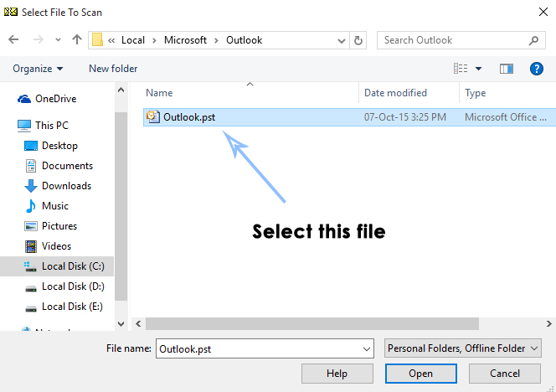This screenshot has height=392, width=556.
Task: Click Local Disk (E:) drive icon
Action: [31, 308]
